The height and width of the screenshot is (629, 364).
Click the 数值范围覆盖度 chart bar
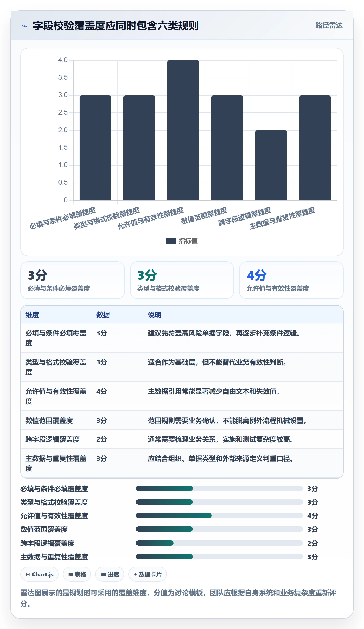click(227, 148)
